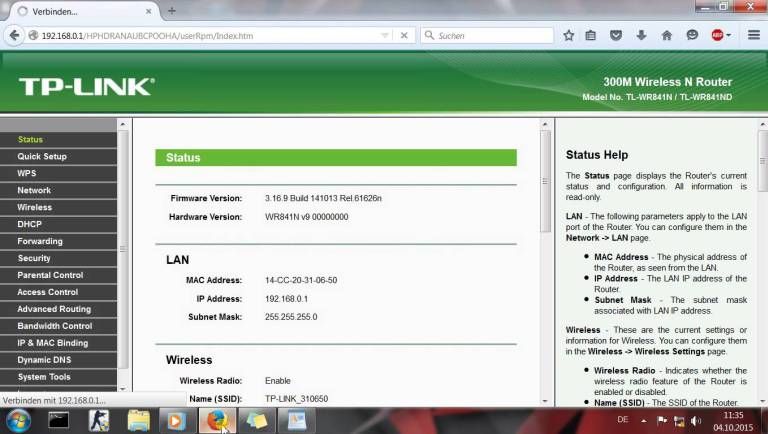Viewport: 768px width, 434px height.
Task: Click the Status Help heading
Action: 597,155
